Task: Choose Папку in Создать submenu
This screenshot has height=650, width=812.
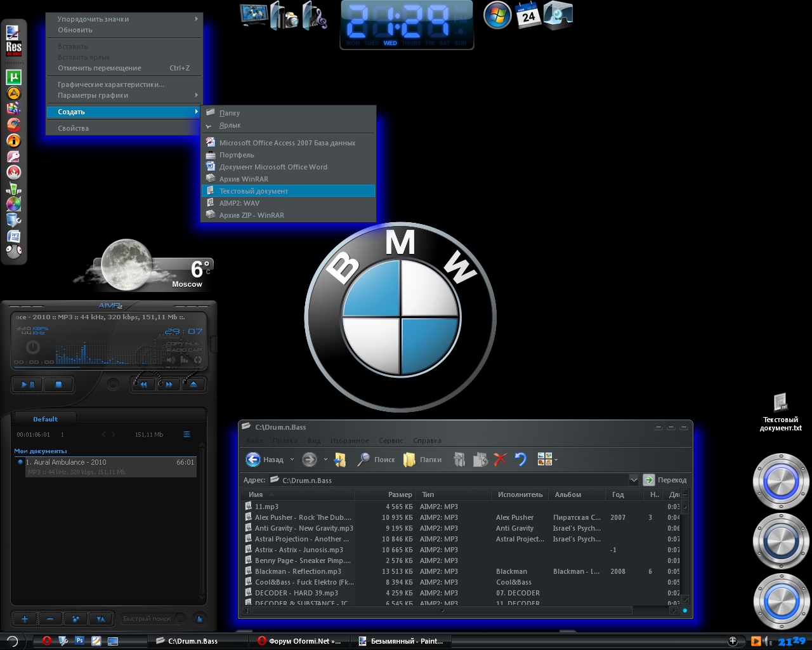Action: tap(289, 113)
